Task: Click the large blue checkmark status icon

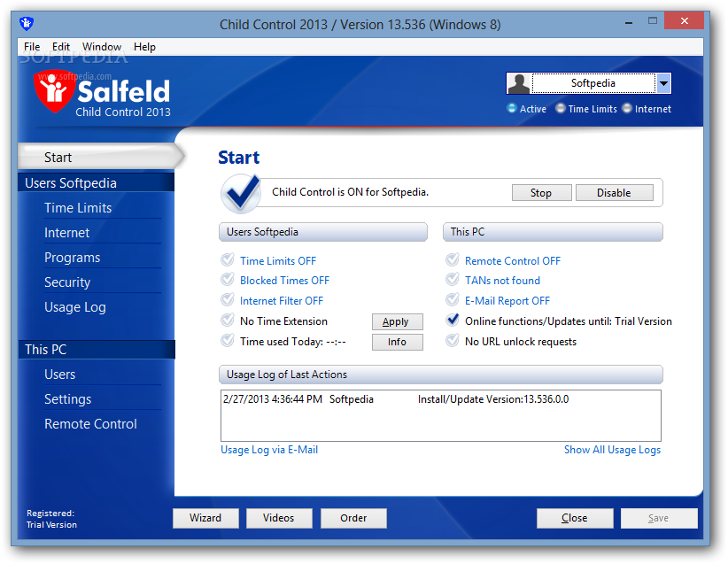Action: coord(241,193)
